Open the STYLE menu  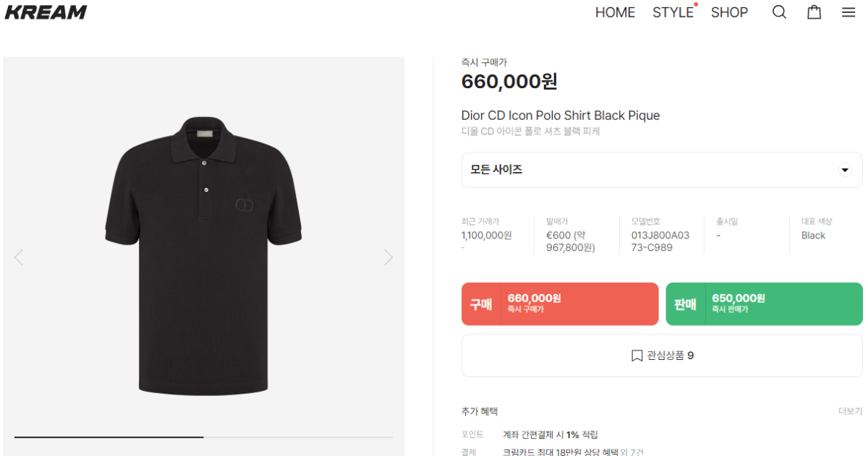pos(673,12)
